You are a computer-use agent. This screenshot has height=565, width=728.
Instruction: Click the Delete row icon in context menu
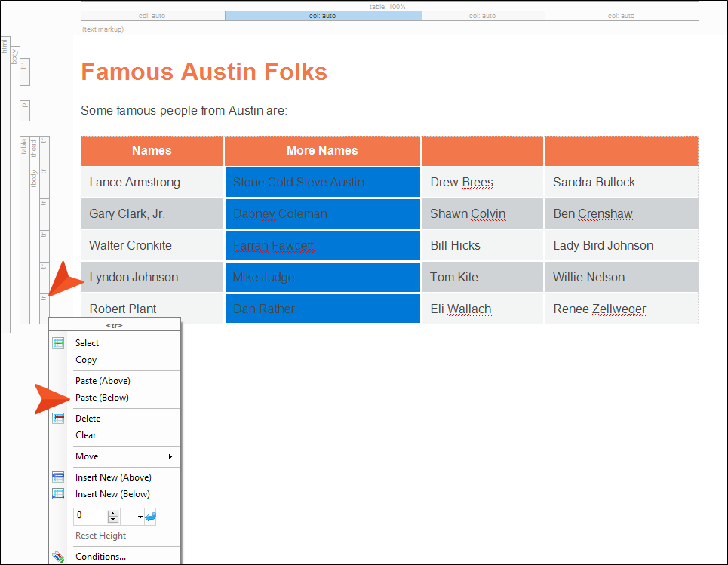[58, 419]
